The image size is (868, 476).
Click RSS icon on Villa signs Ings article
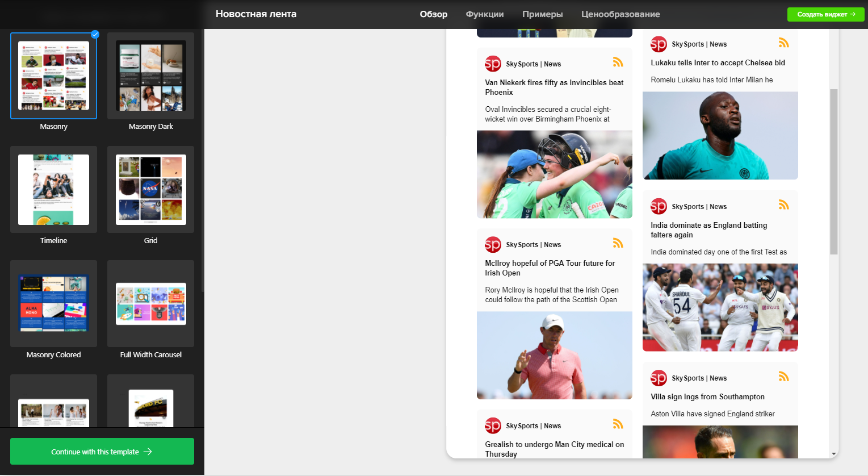(783, 377)
